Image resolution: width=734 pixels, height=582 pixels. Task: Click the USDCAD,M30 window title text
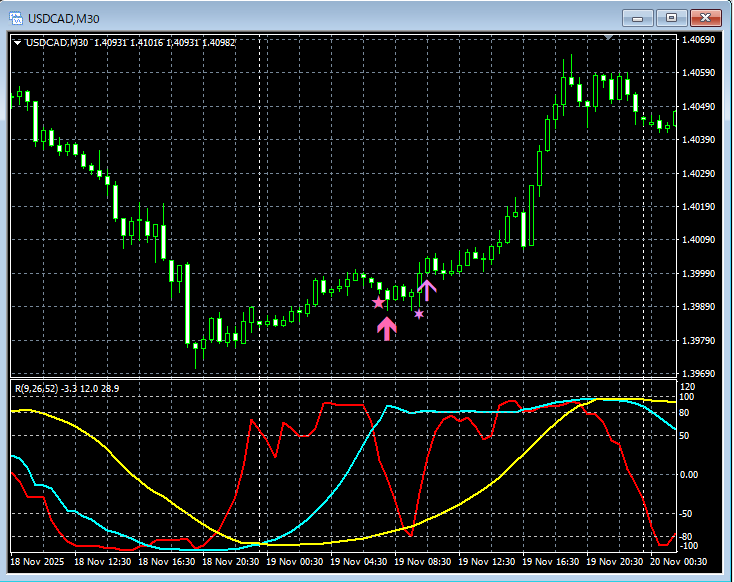pyautogui.click(x=64, y=19)
